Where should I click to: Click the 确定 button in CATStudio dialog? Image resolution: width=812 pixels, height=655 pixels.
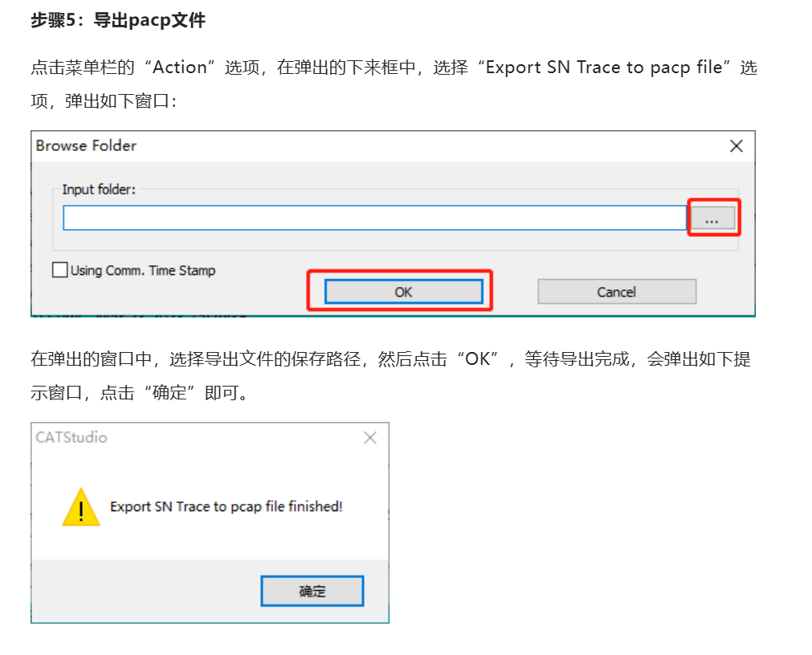[312, 591]
